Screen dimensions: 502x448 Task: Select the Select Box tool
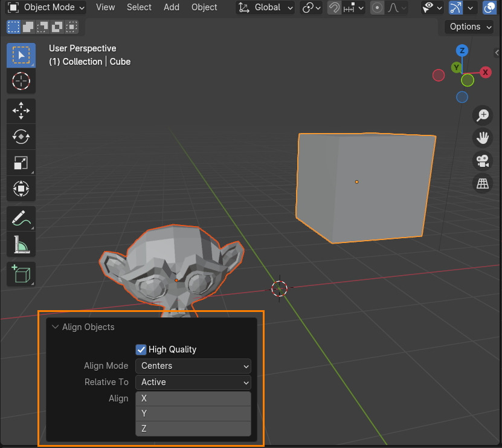click(x=21, y=55)
